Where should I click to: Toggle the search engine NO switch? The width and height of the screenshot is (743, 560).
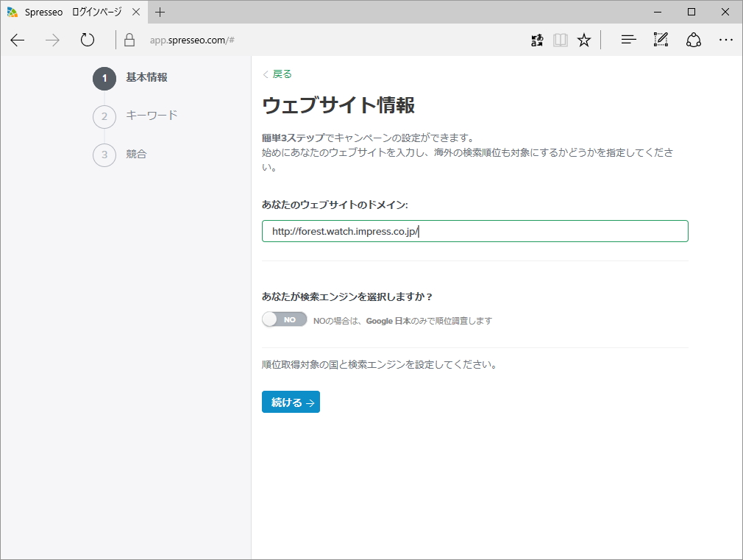(284, 319)
